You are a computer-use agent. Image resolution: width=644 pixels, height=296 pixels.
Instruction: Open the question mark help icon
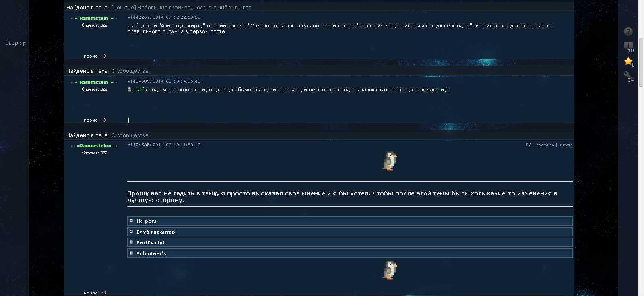628,31
